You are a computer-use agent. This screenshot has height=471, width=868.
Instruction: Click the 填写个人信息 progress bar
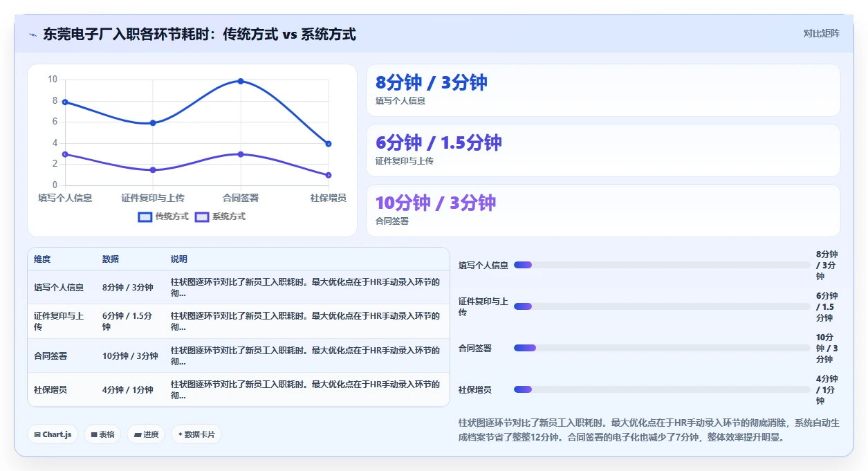pyautogui.click(x=662, y=265)
